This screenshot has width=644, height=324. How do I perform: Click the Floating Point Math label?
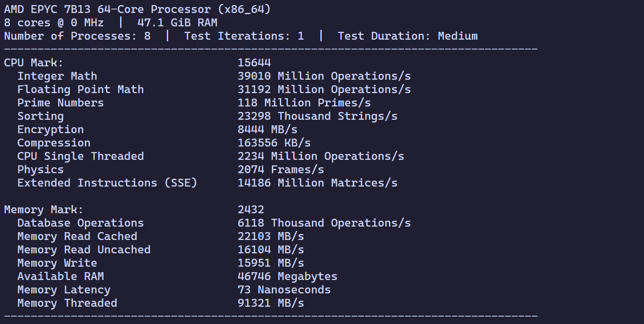(x=80, y=90)
